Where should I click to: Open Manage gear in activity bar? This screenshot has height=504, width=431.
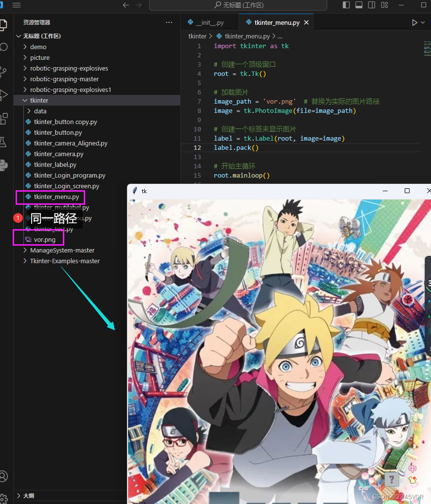3,499
